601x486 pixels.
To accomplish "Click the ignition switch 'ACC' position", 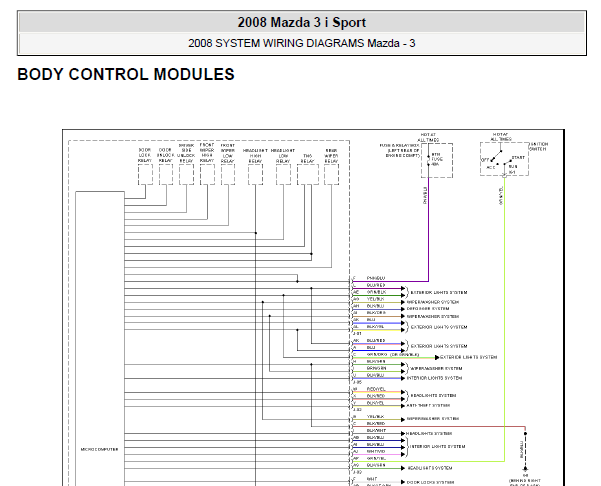I will 491,167.
